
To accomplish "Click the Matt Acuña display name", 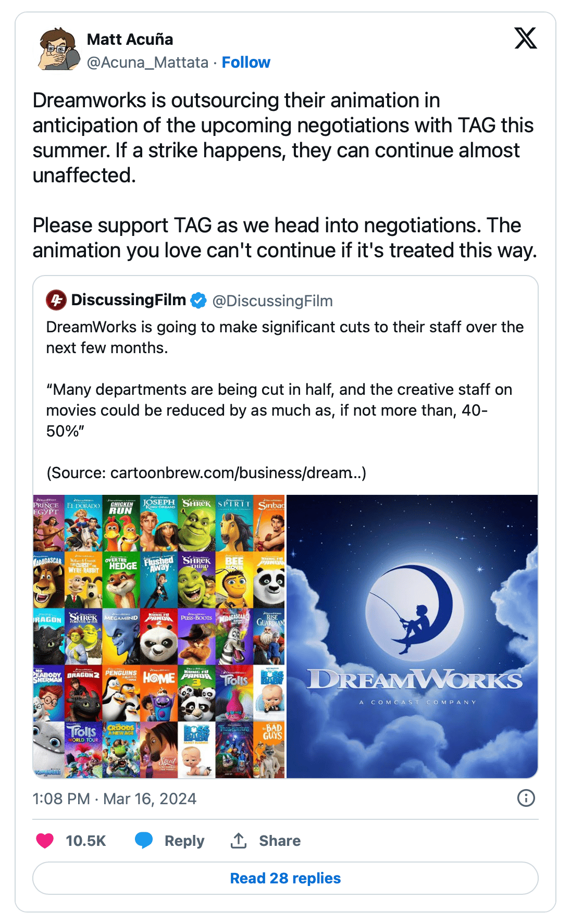I will click(x=130, y=40).
